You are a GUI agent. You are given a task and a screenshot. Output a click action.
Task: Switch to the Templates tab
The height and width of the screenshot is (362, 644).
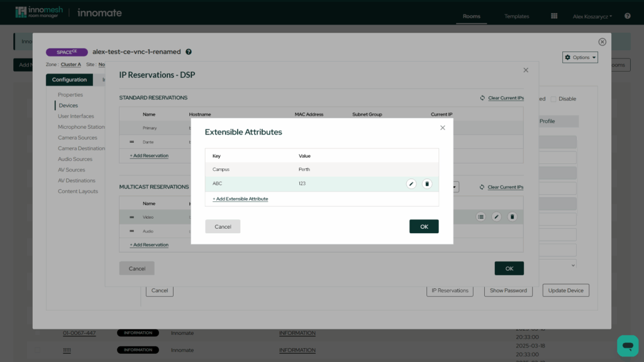point(516,16)
